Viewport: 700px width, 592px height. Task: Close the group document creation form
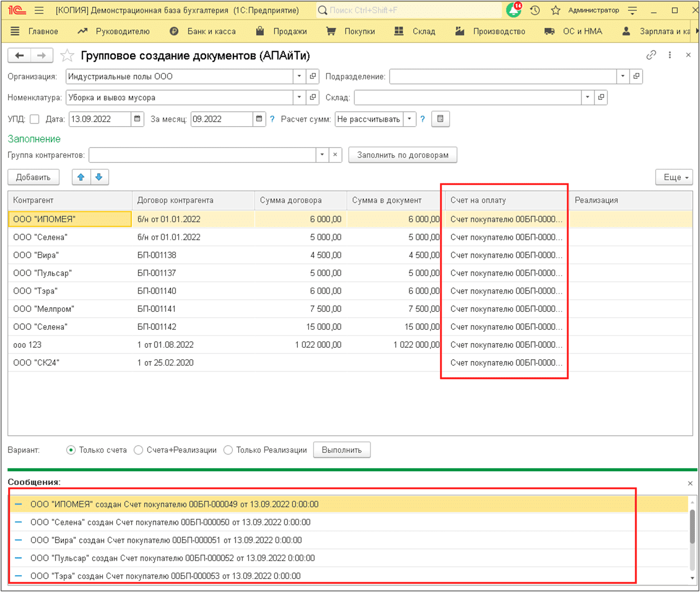tap(689, 55)
